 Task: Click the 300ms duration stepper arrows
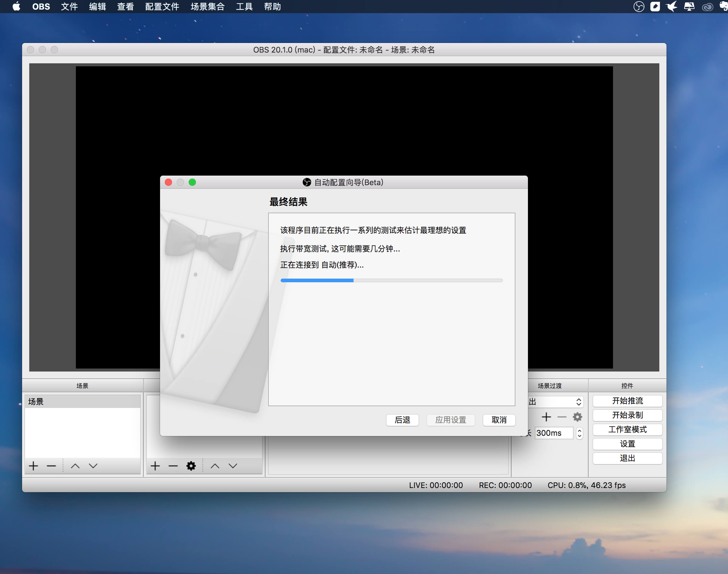pos(580,433)
